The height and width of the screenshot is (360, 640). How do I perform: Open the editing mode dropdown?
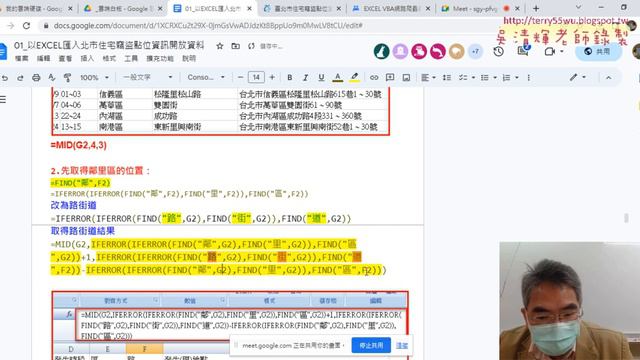click(578, 77)
